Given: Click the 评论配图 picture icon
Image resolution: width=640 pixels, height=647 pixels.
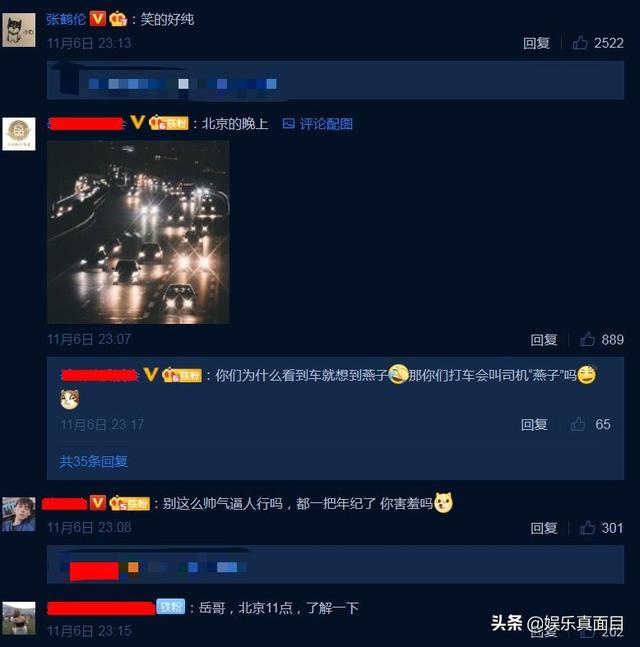Looking at the screenshot, I should 288,123.
